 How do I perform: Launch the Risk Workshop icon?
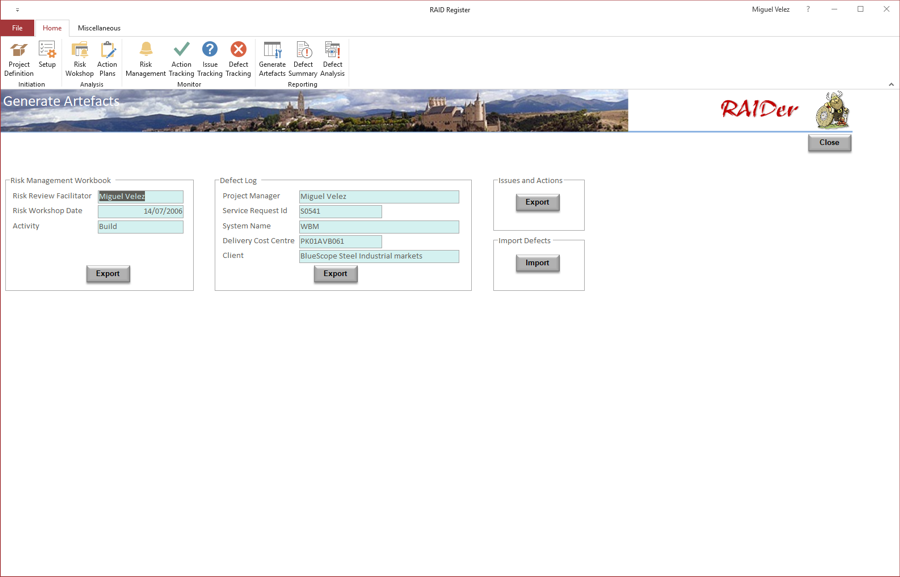[x=79, y=59]
